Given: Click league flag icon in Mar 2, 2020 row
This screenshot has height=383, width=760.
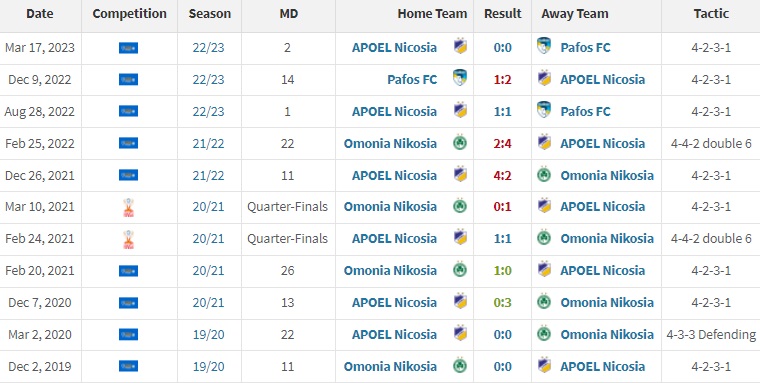Looking at the screenshot, I should tap(128, 335).
